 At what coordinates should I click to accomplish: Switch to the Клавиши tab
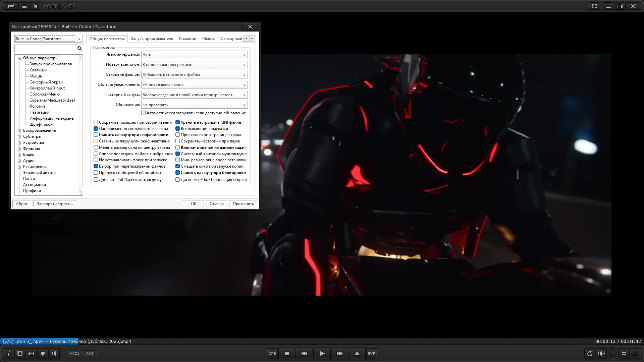click(x=187, y=39)
